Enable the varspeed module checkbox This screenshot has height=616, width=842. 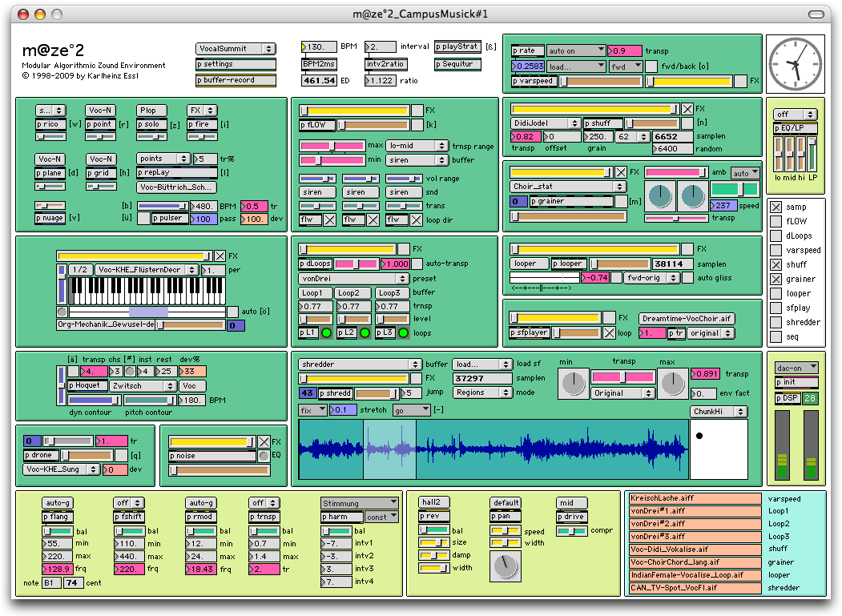776,250
